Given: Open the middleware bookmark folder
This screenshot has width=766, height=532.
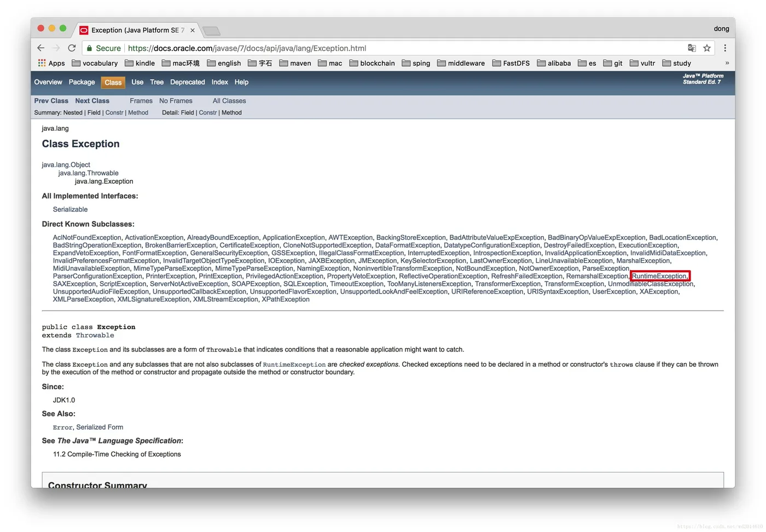Looking at the screenshot, I should (x=461, y=63).
